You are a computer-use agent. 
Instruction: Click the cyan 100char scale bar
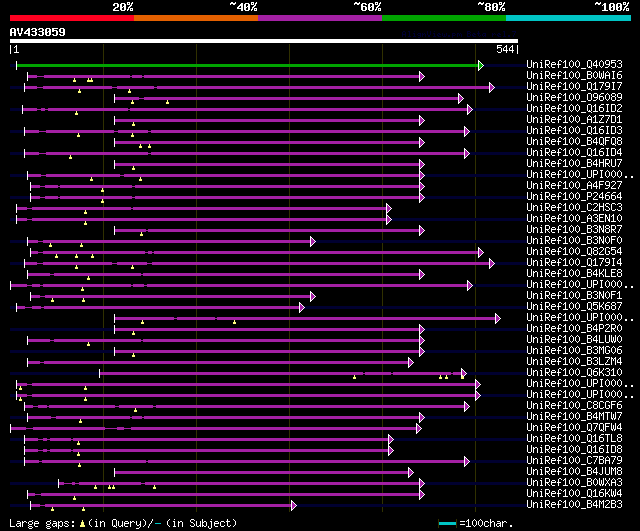pyautogui.click(x=447, y=523)
